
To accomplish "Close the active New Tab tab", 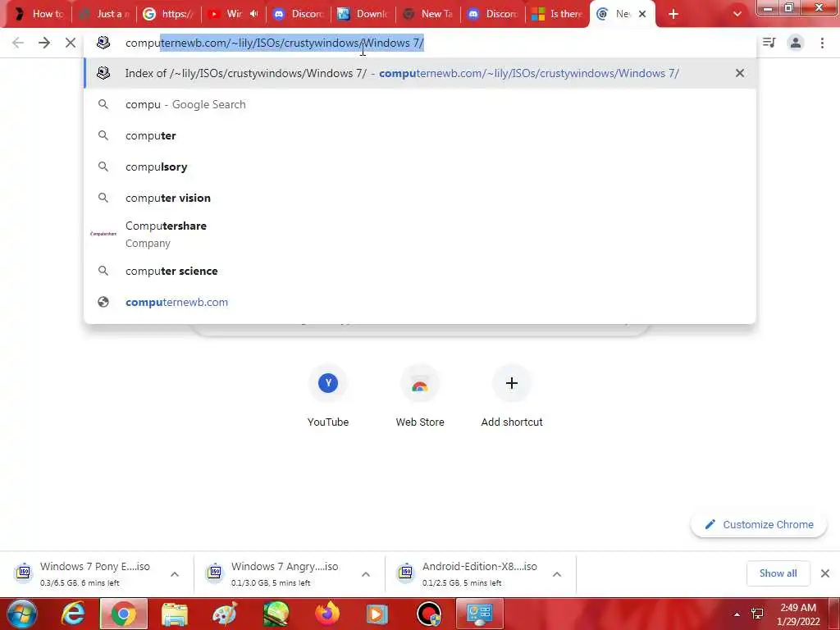I will pyautogui.click(x=641, y=14).
